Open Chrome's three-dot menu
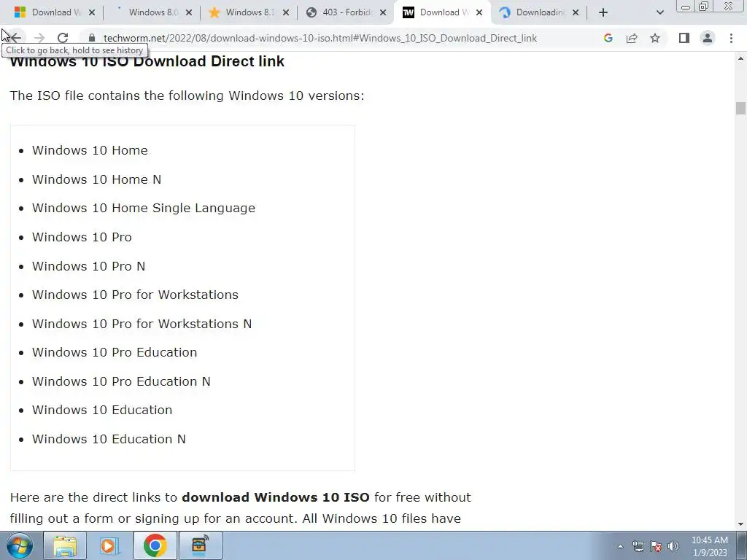747x560 pixels. coord(731,38)
